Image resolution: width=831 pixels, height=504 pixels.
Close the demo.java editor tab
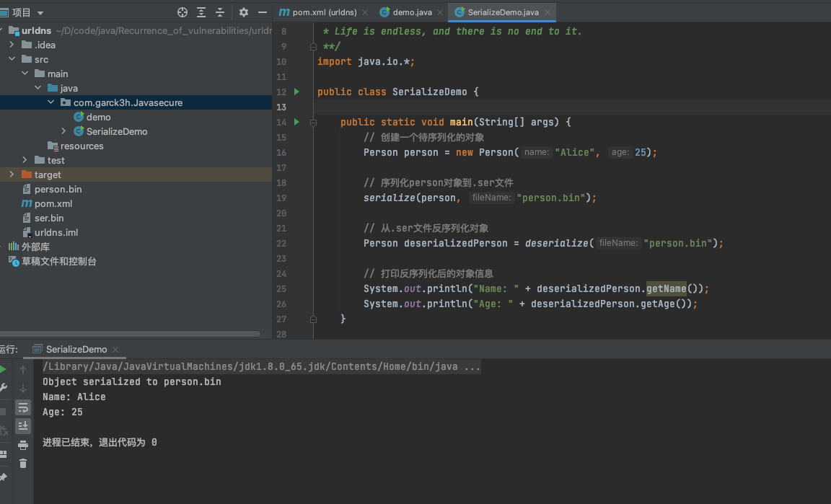tap(440, 12)
